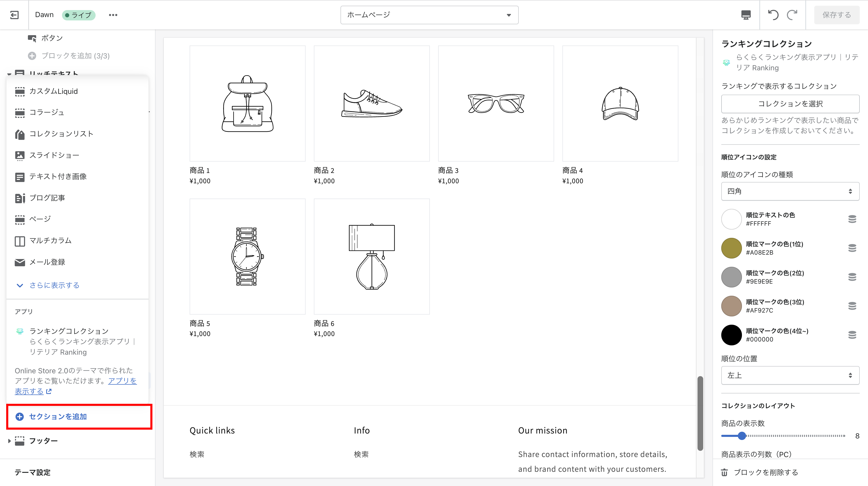
Task: Click 順位マークの色(1位) gold swatch
Action: click(x=731, y=248)
